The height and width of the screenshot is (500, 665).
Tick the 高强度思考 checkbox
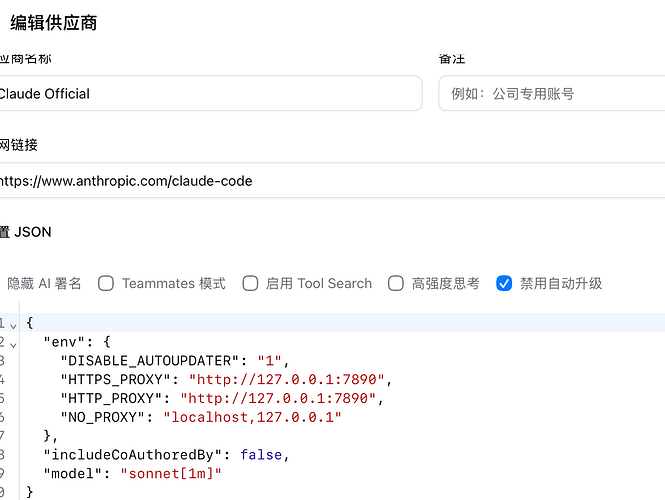(396, 283)
